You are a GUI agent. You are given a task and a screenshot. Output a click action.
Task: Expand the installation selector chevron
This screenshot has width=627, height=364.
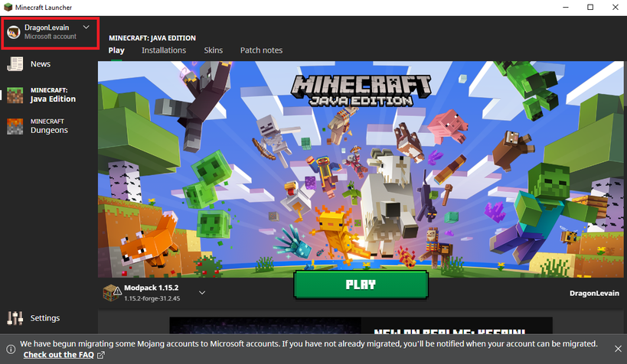click(x=202, y=293)
